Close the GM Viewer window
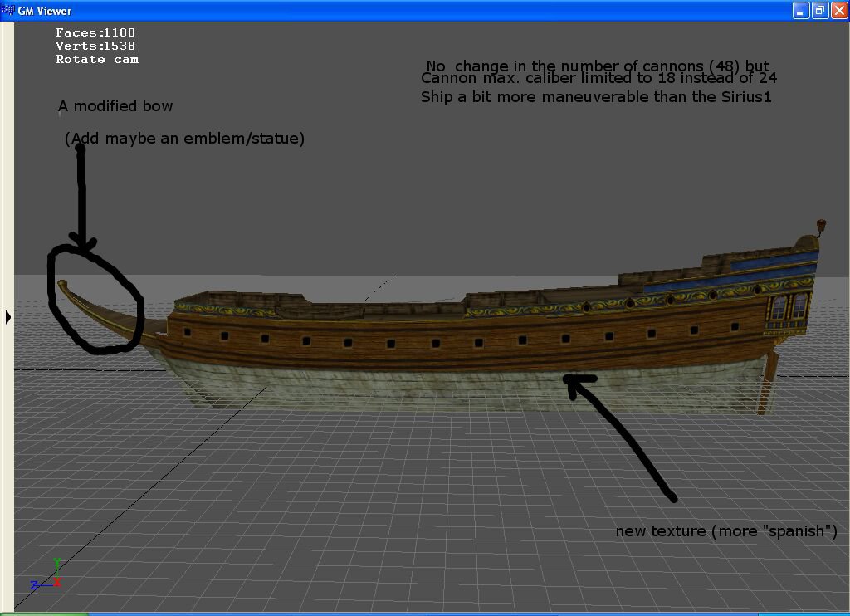The height and width of the screenshot is (616, 850). pos(838,10)
